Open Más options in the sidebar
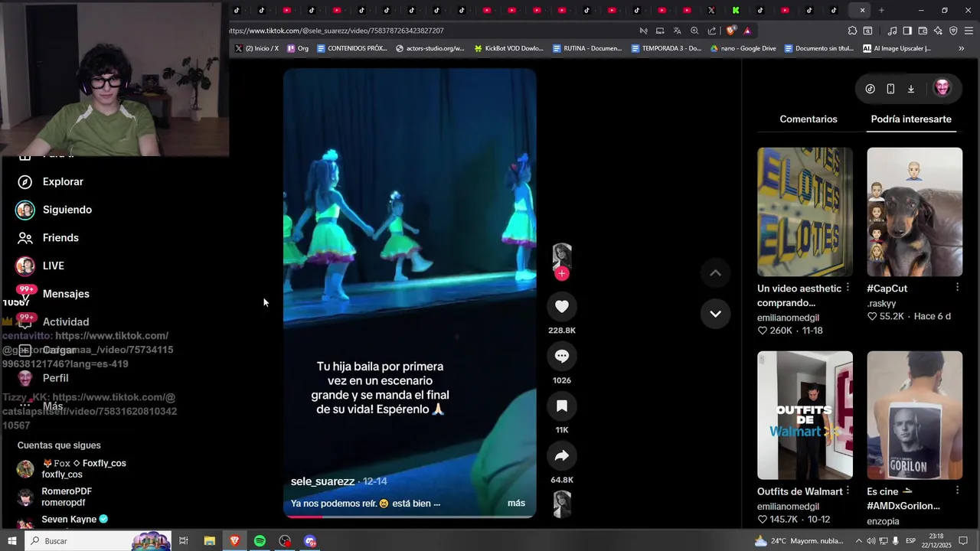 (x=40, y=406)
